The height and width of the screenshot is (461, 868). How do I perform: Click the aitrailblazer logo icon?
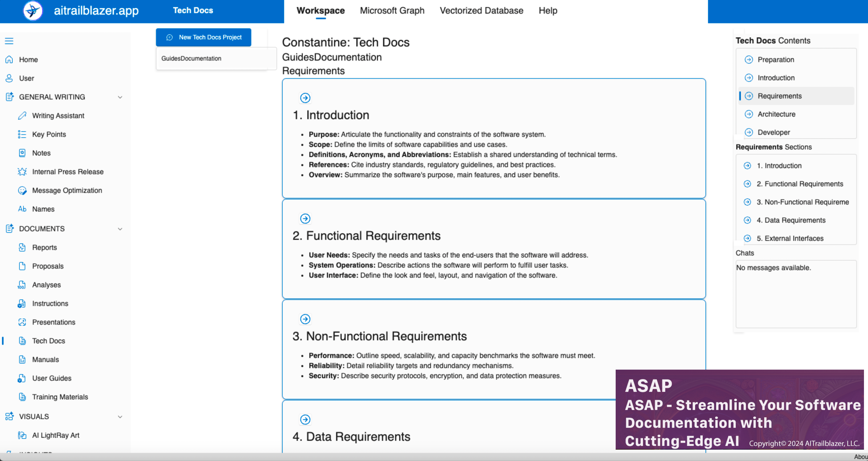pyautogui.click(x=33, y=11)
